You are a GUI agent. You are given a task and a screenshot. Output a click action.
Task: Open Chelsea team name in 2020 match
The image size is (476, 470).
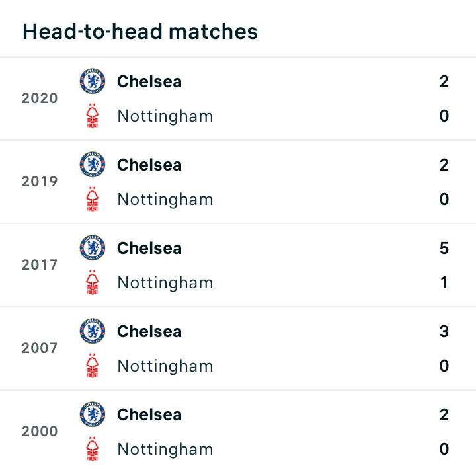[x=149, y=82]
